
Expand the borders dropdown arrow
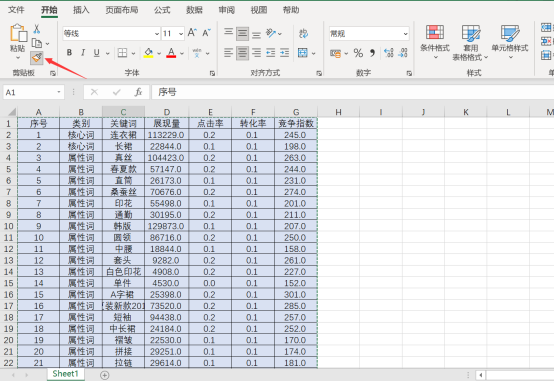(x=133, y=54)
